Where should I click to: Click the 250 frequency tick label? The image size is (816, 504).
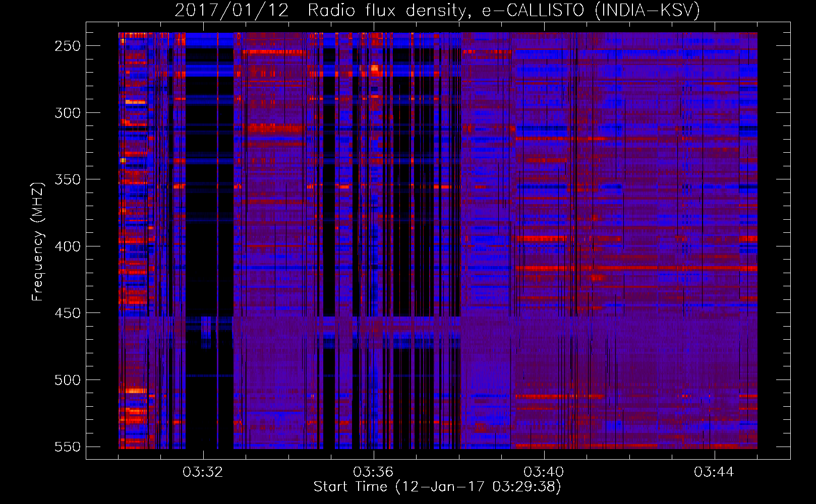tap(68, 46)
